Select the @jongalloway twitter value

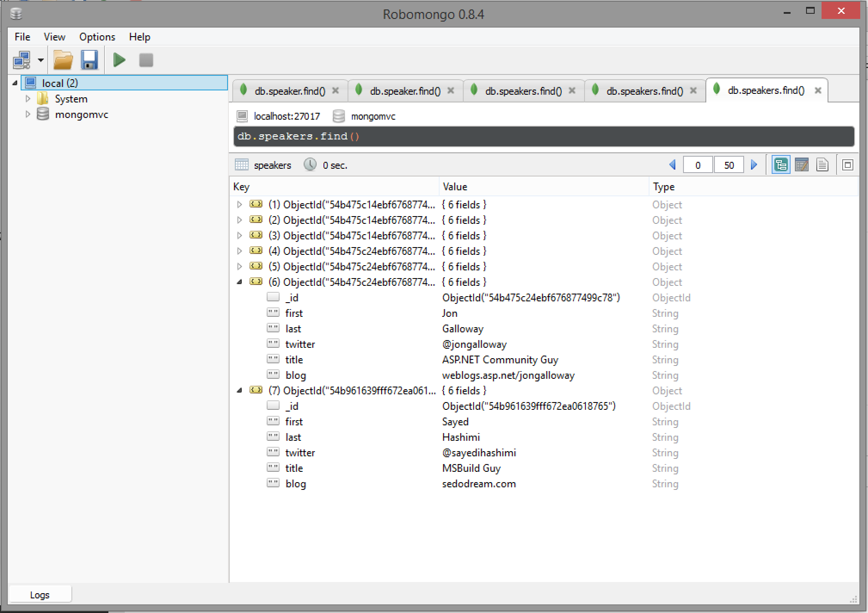tap(474, 344)
